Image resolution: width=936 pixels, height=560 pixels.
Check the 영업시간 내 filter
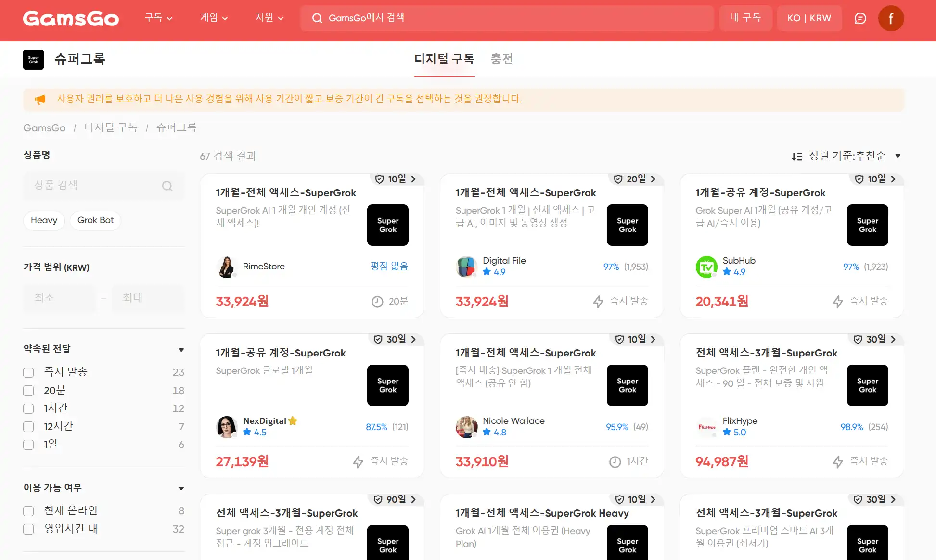click(28, 529)
